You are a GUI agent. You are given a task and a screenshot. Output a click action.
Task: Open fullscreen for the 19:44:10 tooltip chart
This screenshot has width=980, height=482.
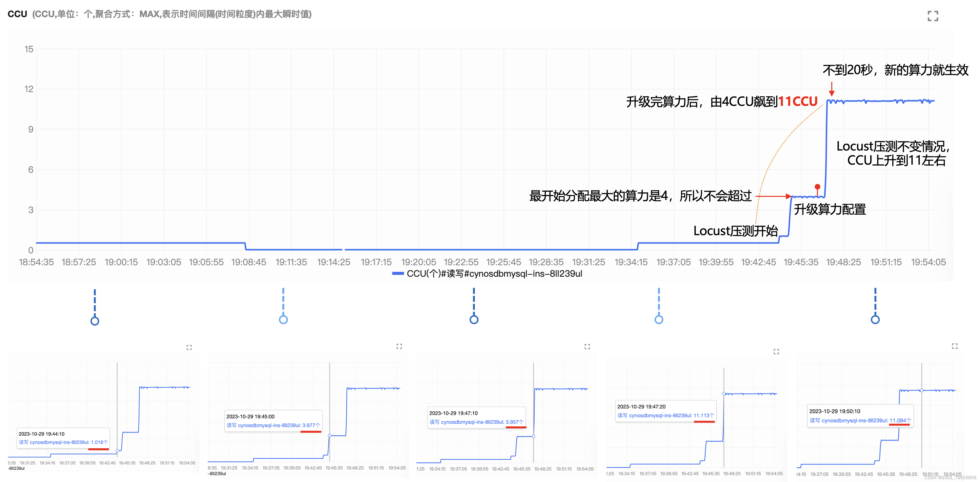point(189,347)
